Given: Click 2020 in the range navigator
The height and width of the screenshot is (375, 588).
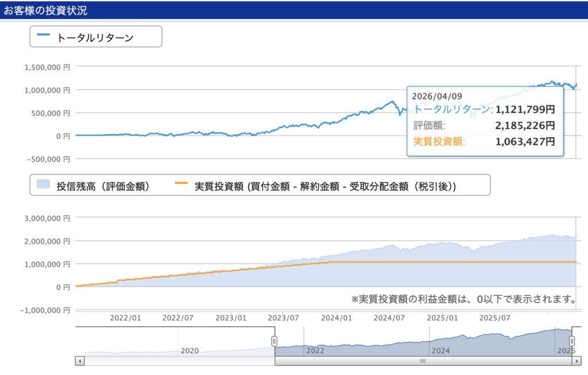Looking at the screenshot, I should 189,350.
